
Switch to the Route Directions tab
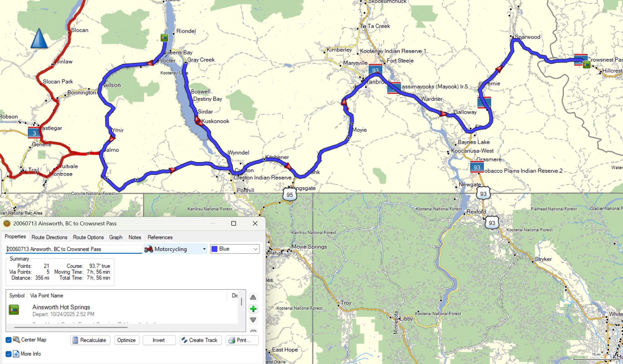pyautogui.click(x=49, y=237)
